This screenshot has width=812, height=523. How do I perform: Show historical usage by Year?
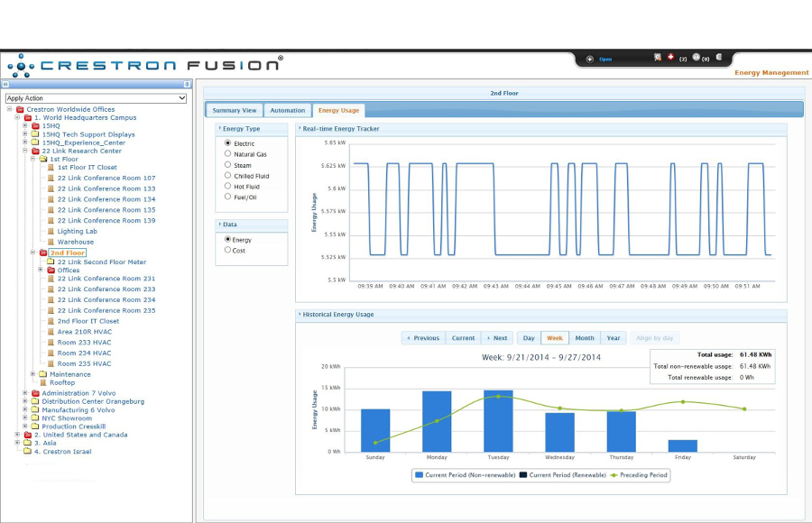tap(614, 338)
